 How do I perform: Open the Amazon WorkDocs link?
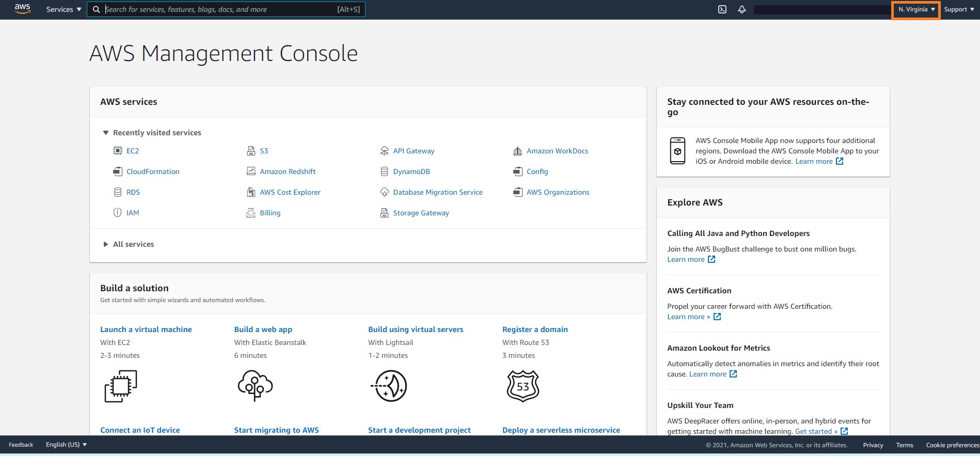pos(557,151)
